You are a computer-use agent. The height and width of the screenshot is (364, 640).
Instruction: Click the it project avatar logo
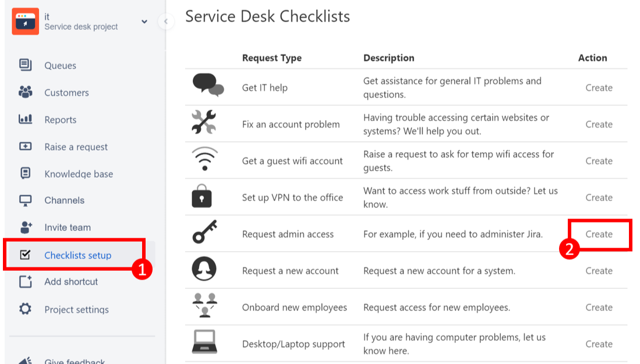[x=26, y=22]
